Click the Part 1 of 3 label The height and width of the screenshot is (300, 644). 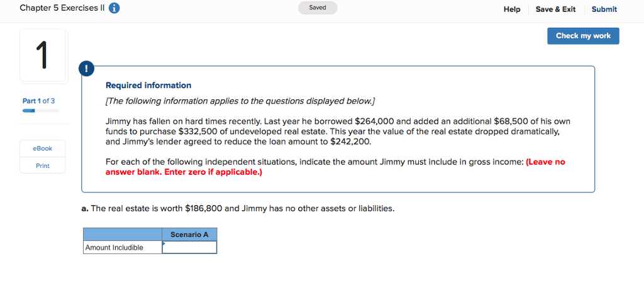tap(39, 101)
